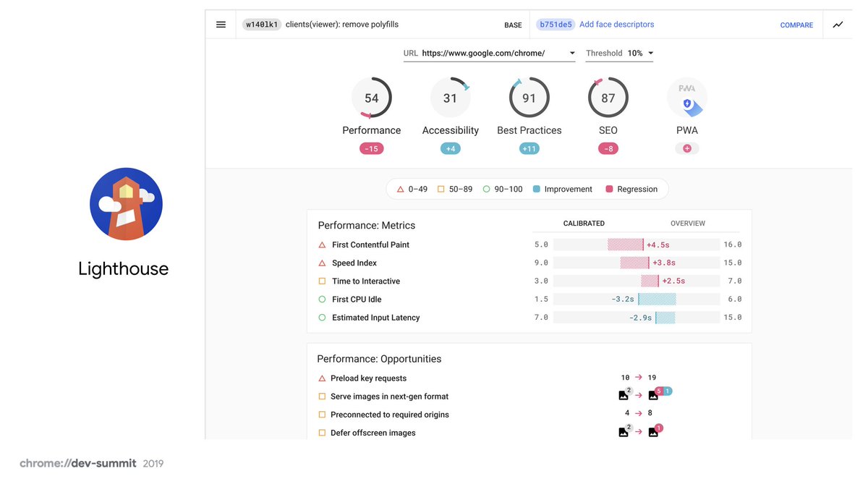Open the hamburger navigation menu
The height and width of the screenshot is (487, 868).
(221, 24)
